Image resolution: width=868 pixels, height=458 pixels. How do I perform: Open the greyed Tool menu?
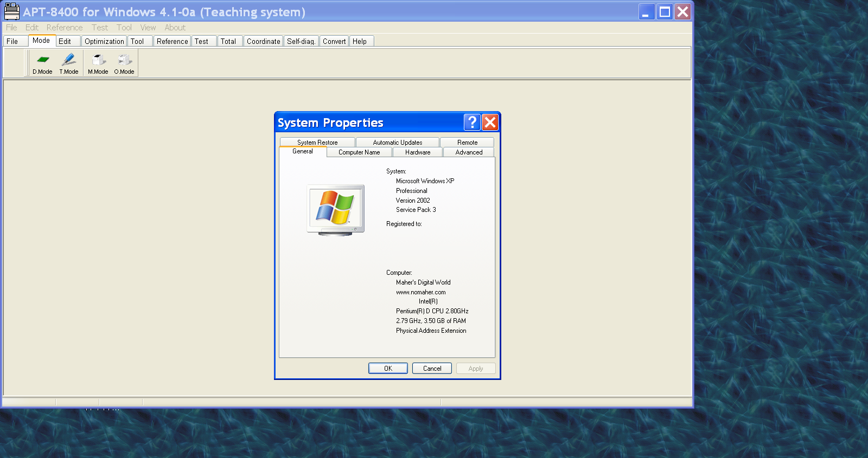coord(124,28)
